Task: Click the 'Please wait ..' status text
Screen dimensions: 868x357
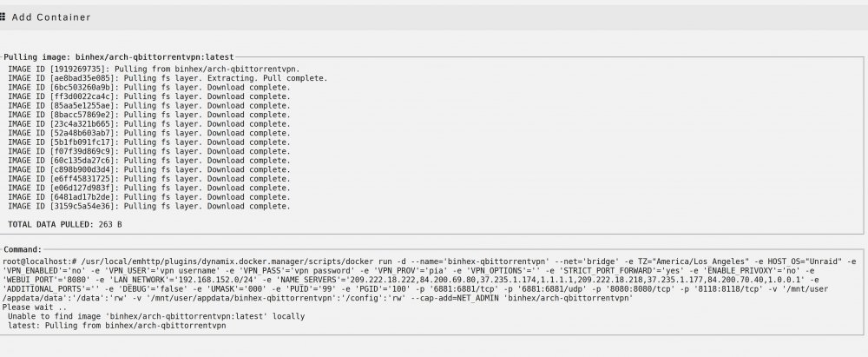Action: click(35, 307)
